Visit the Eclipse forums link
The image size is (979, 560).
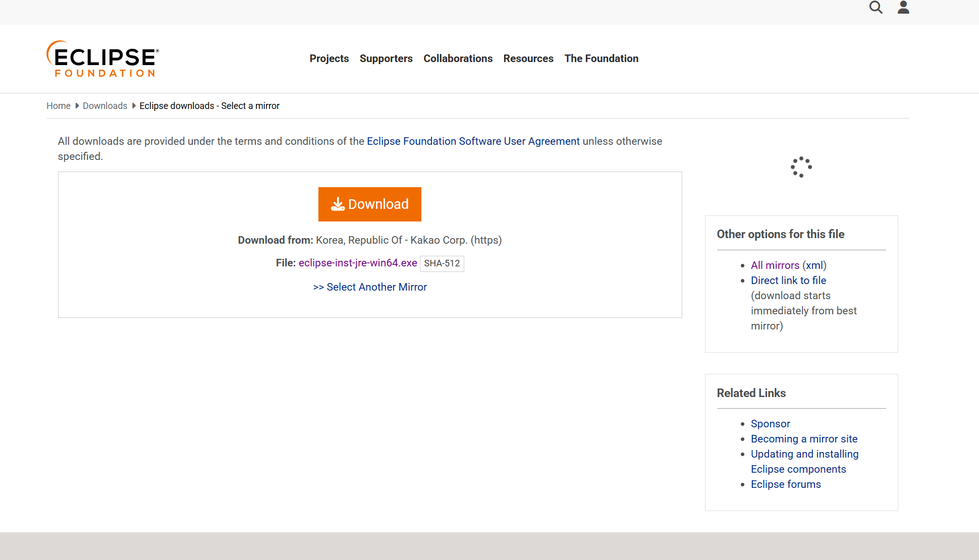click(x=786, y=484)
